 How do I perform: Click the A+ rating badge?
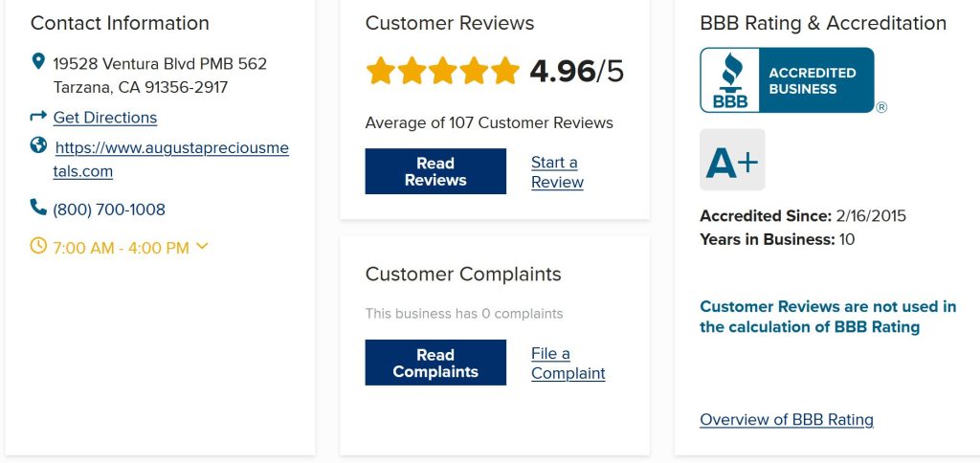(732, 160)
